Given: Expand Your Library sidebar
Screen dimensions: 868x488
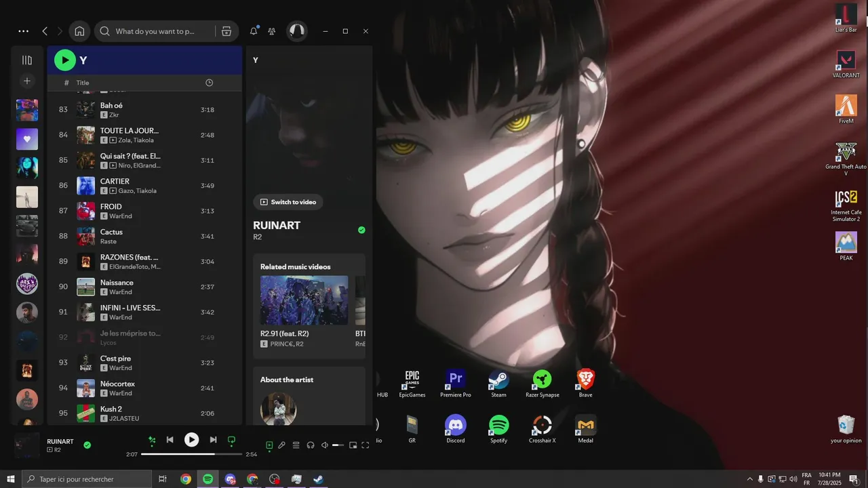Looking at the screenshot, I should pos(27,60).
